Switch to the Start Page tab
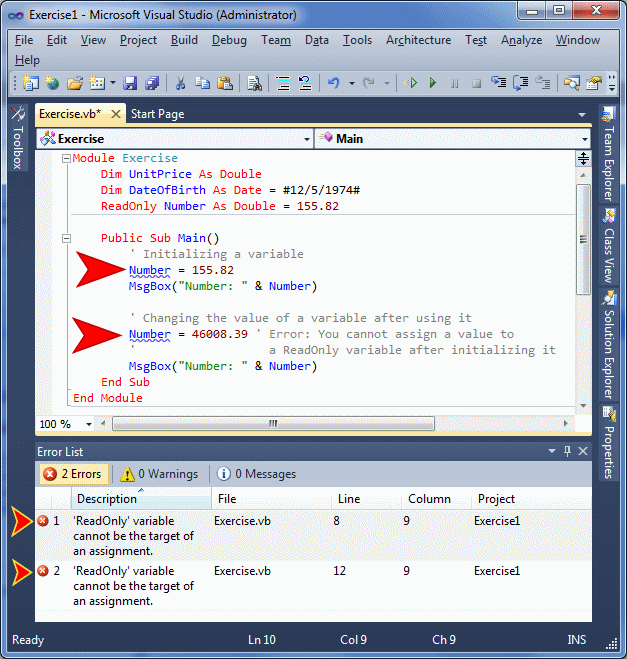Screen dimensions: 627x659 pos(158,114)
